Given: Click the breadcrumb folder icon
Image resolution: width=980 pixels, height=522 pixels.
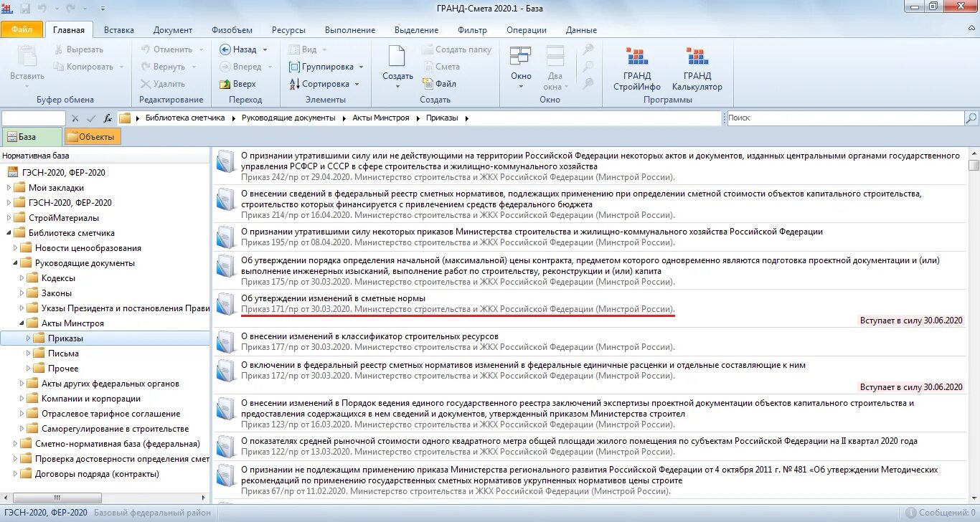Looking at the screenshot, I should (125, 118).
